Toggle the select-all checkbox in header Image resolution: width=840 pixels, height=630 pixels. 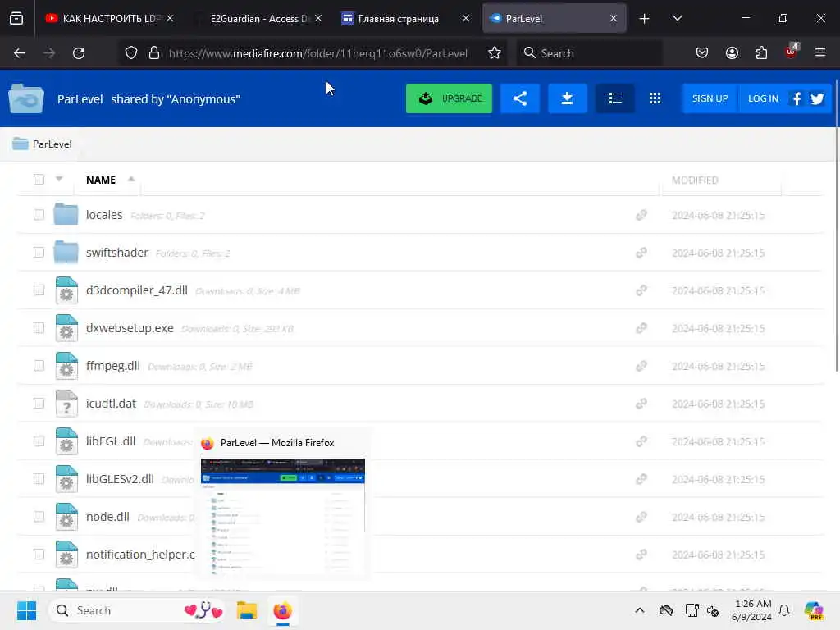(39, 180)
